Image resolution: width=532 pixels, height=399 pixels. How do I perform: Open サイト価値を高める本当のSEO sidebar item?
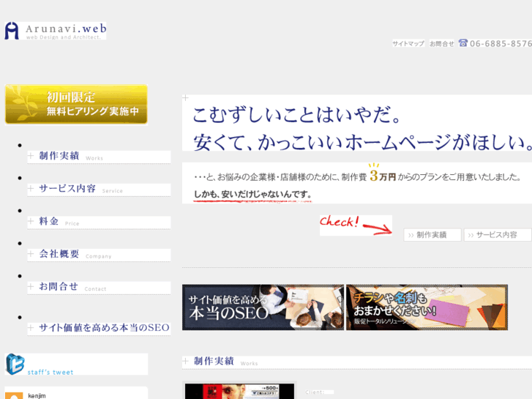pos(99,329)
